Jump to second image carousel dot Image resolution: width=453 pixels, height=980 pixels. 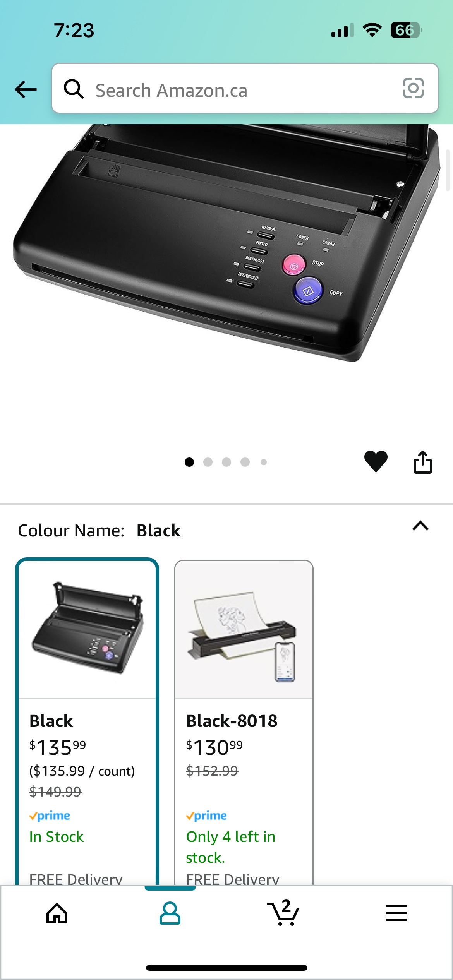coord(208,462)
